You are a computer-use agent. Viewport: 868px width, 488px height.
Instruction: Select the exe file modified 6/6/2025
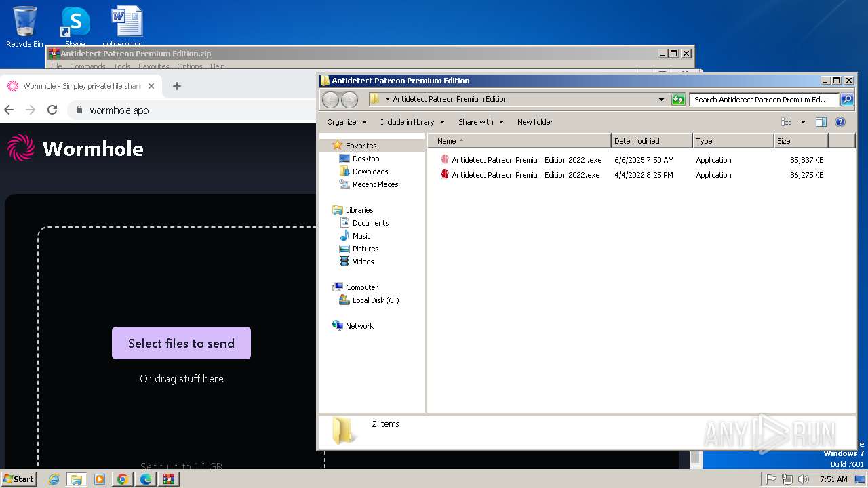point(526,160)
